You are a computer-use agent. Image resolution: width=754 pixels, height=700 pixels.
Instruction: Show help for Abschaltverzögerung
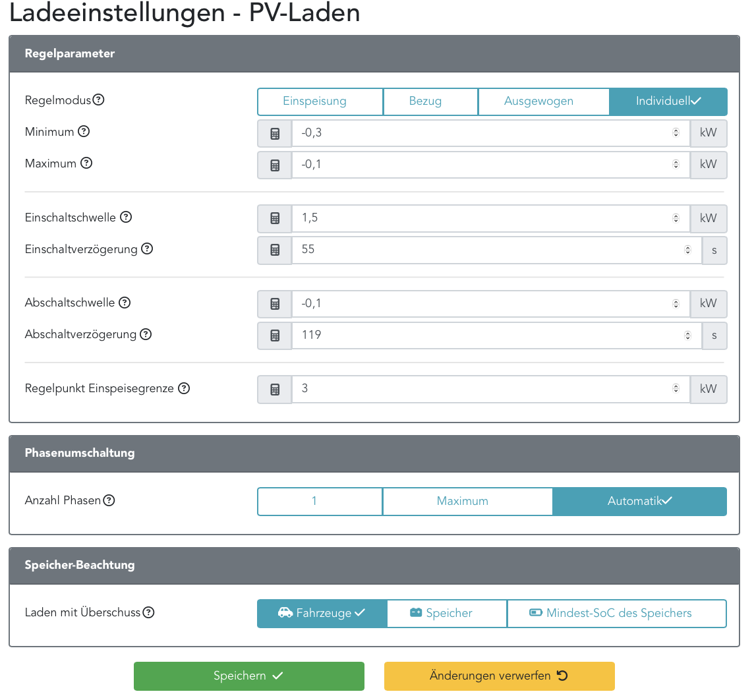click(x=146, y=334)
